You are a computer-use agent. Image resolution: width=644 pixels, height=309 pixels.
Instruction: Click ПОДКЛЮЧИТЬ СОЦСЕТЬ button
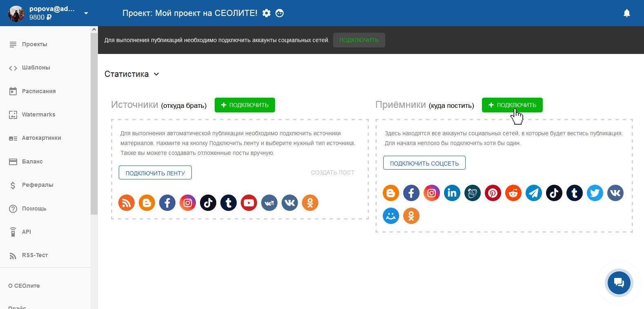tap(424, 163)
